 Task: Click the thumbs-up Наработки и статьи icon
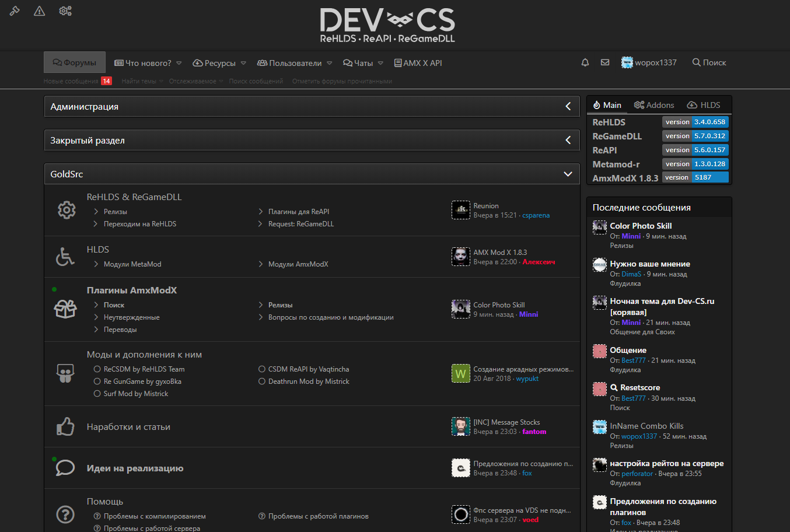(65, 426)
